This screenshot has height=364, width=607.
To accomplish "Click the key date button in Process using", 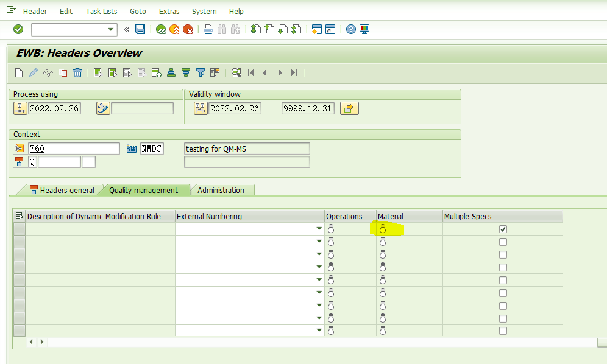I will [20, 108].
